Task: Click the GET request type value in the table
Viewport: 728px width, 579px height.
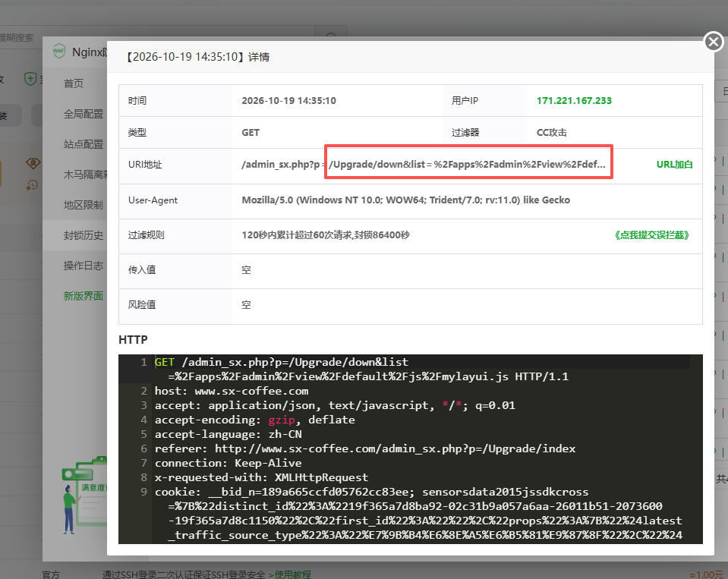Action: tap(251, 133)
